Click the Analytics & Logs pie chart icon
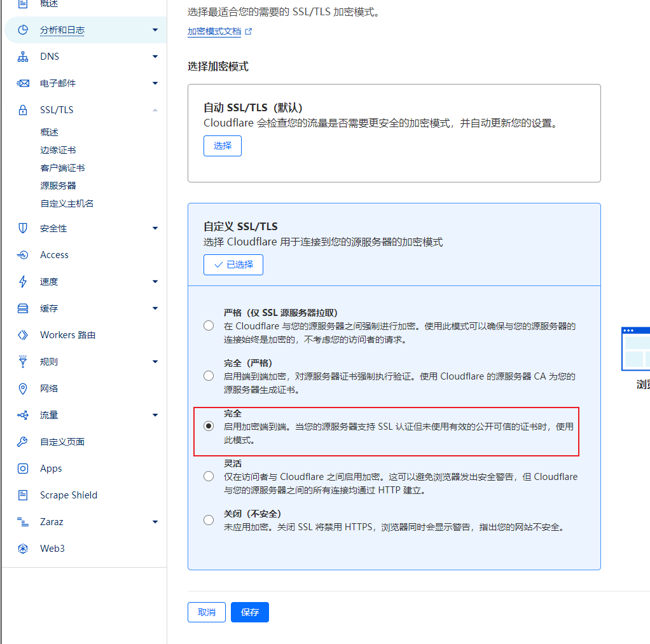 (x=23, y=30)
